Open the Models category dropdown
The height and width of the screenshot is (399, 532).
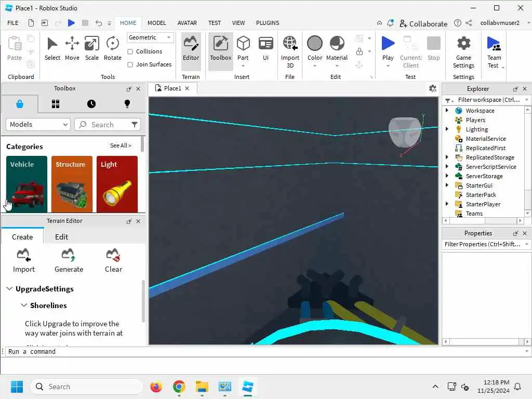(38, 125)
